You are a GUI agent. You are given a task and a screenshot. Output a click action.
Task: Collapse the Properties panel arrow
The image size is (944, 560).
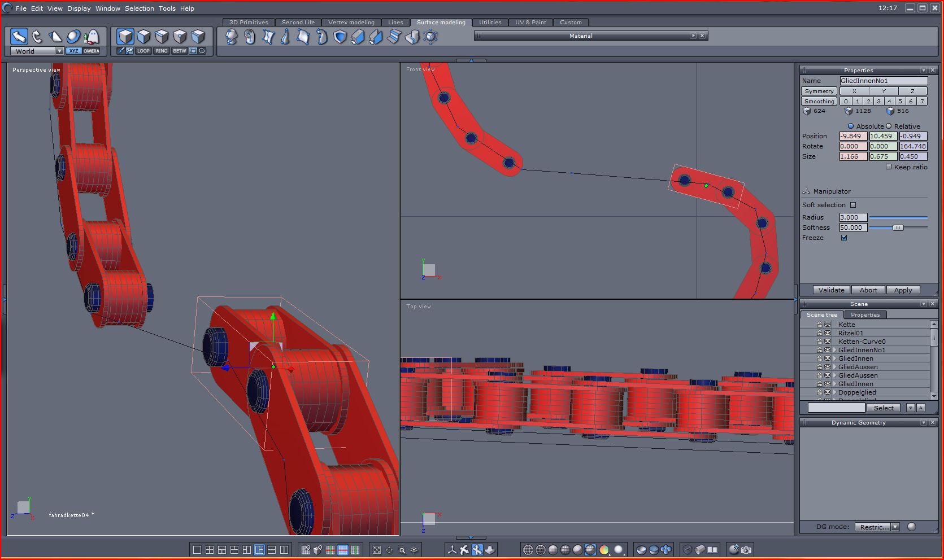pyautogui.click(x=924, y=70)
